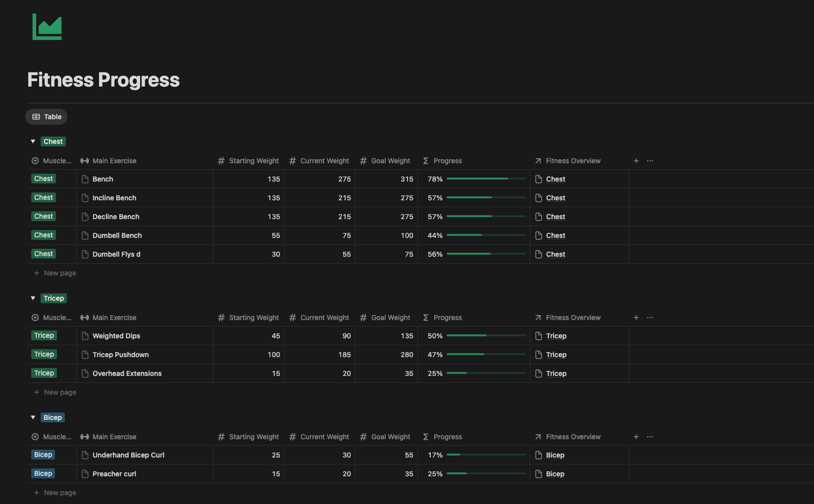Click the Dumbell Bench page icon

[x=85, y=235]
